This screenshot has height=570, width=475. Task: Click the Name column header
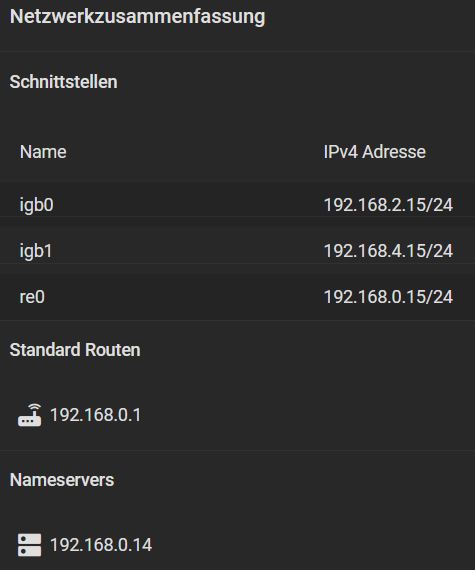click(x=43, y=152)
